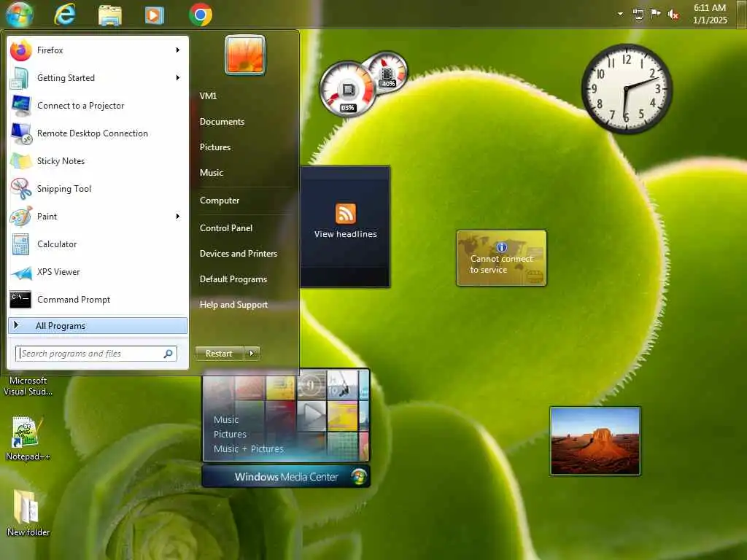
Task: Open Devices and Printers
Action: [239, 254]
